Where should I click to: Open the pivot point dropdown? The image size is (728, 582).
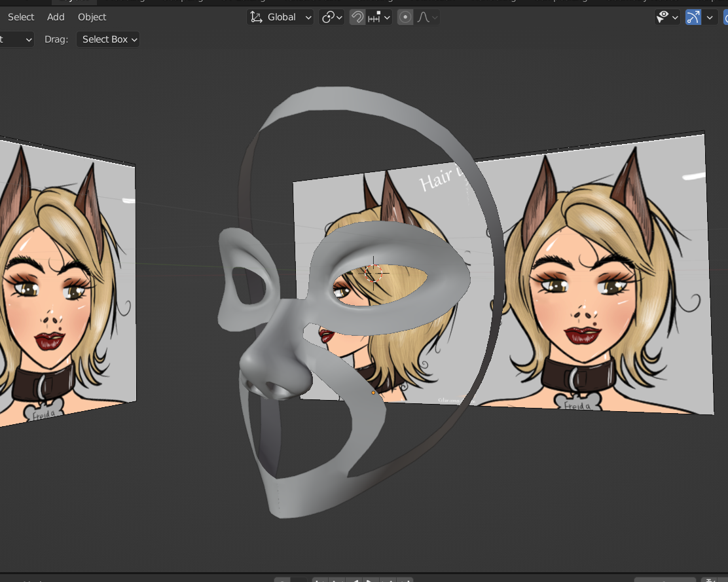pyautogui.click(x=332, y=17)
